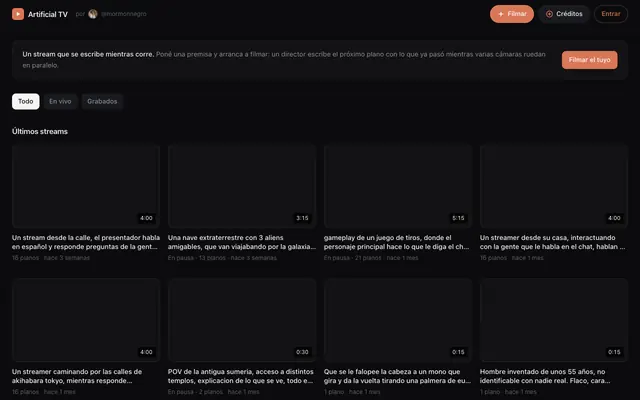Open the @mormonnegro profile link
The height and width of the screenshot is (400, 640).
(124, 14)
